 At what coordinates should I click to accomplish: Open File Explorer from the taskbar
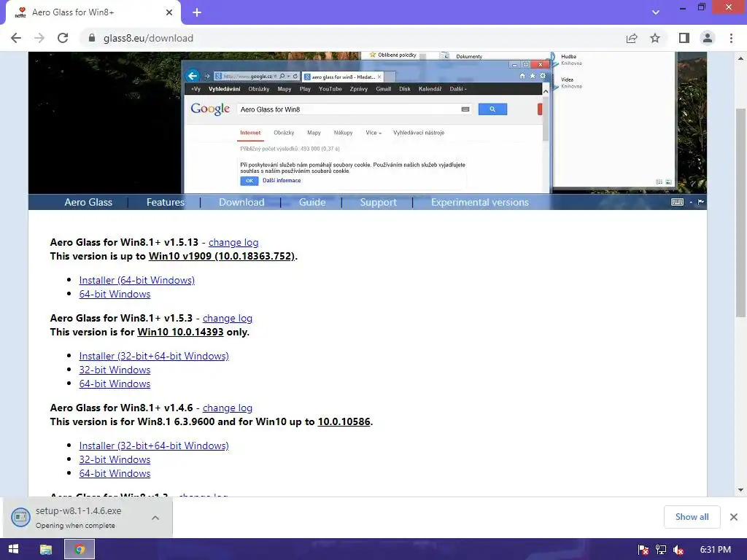click(x=46, y=550)
